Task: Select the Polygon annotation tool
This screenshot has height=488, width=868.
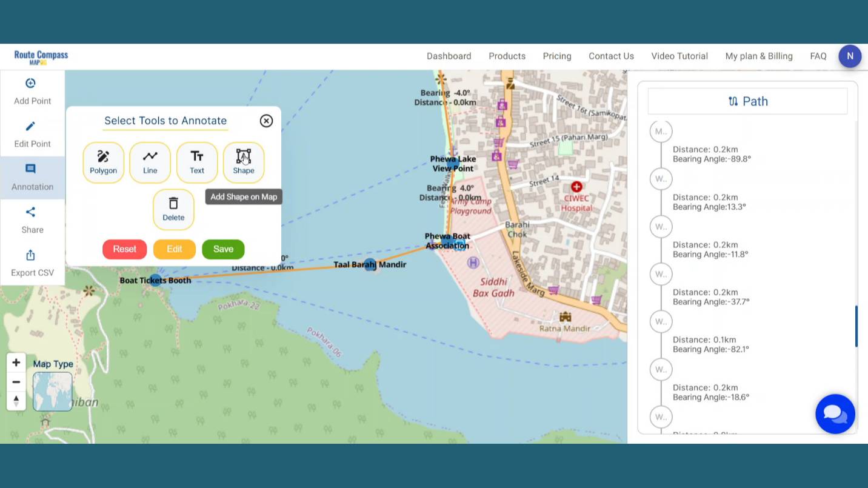Action: coord(104,162)
